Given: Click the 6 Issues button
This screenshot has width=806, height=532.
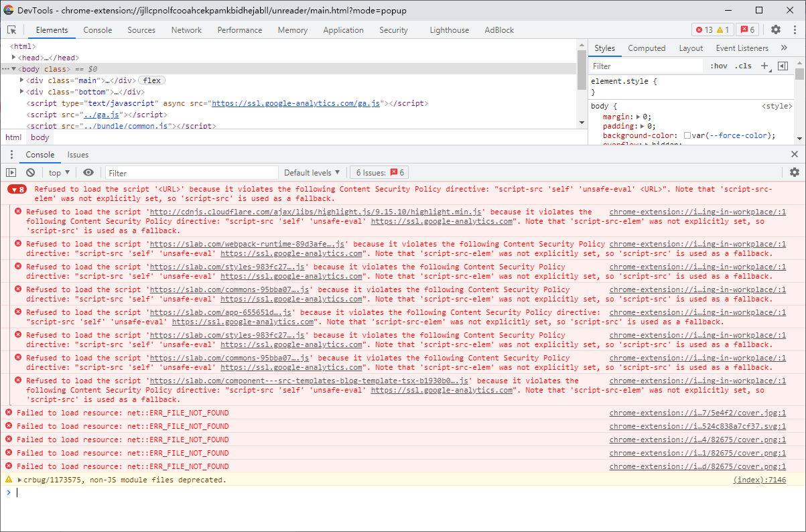Looking at the screenshot, I should 378,172.
